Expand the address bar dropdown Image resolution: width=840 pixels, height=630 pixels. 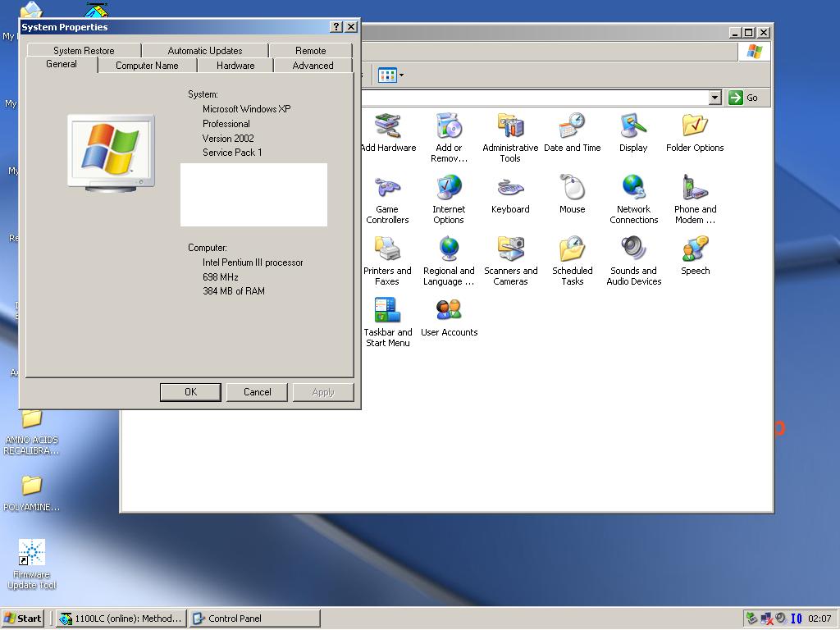714,98
